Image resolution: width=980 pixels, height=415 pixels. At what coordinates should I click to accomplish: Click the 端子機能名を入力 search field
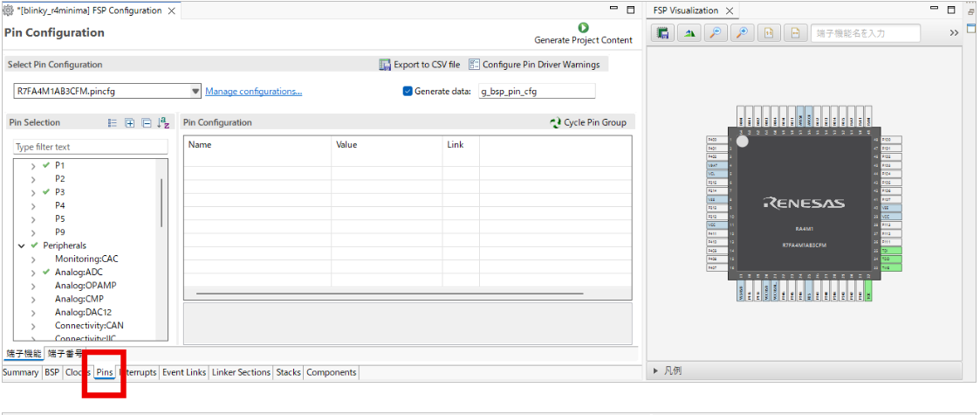tap(866, 33)
